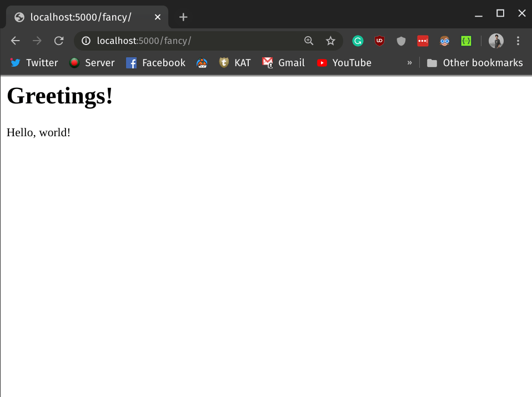Open the Chrome three-dot menu
Image resolution: width=532 pixels, height=397 pixels.
pyautogui.click(x=518, y=41)
